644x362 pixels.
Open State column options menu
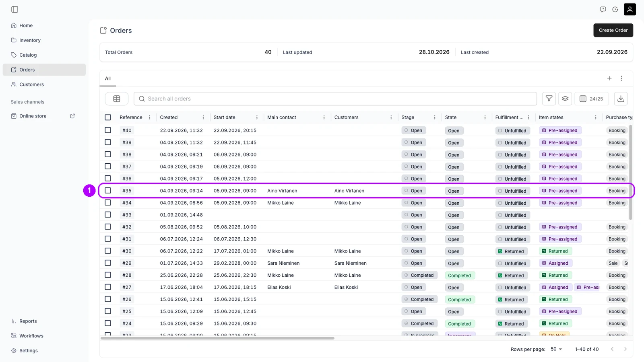485,117
